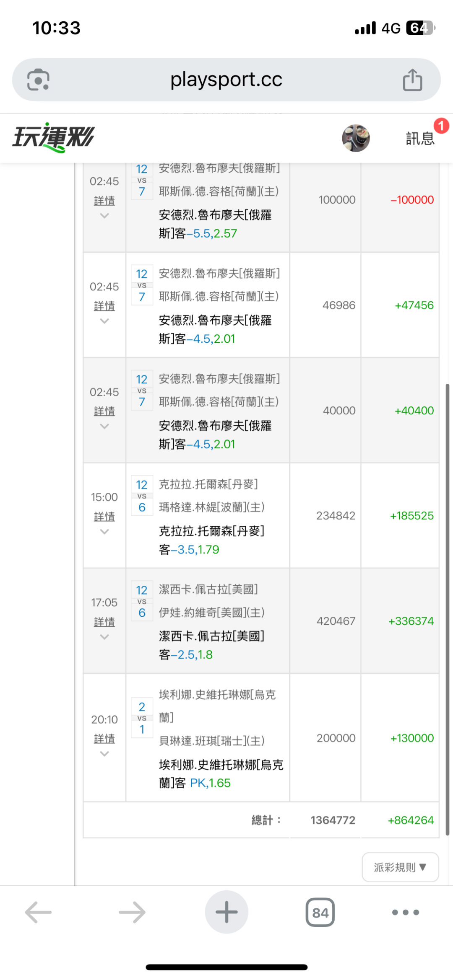Go back with the browser back arrow
The height and width of the screenshot is (980, 453).
pos(38,912)
